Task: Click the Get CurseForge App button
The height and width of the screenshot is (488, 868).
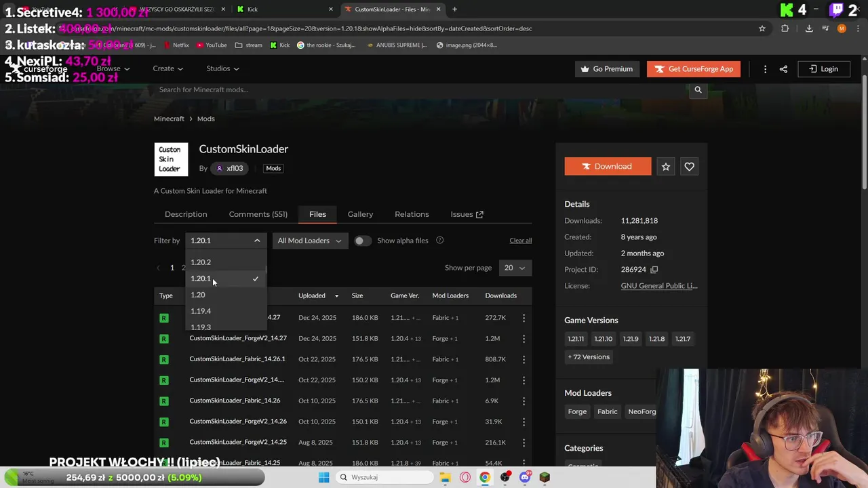Action: point(693,69)
